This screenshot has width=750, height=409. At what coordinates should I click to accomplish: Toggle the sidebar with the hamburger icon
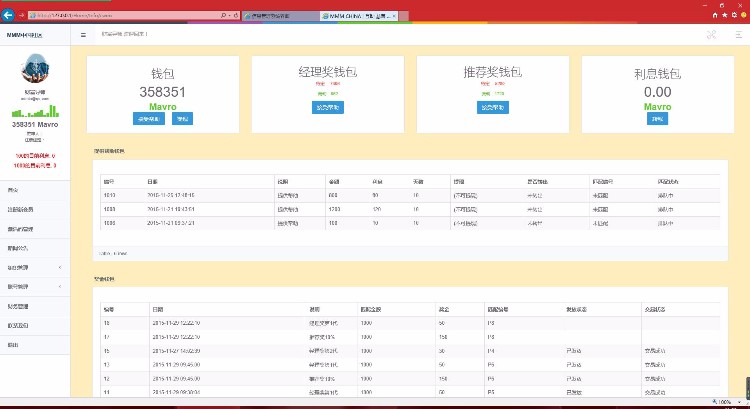[83, 35]
